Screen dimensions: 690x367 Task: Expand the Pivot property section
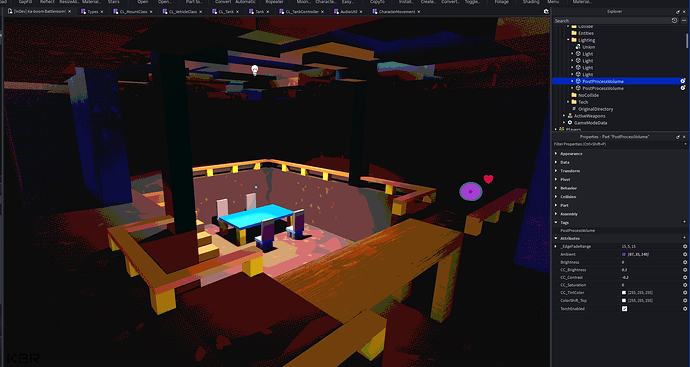click(x=556, y=180)
